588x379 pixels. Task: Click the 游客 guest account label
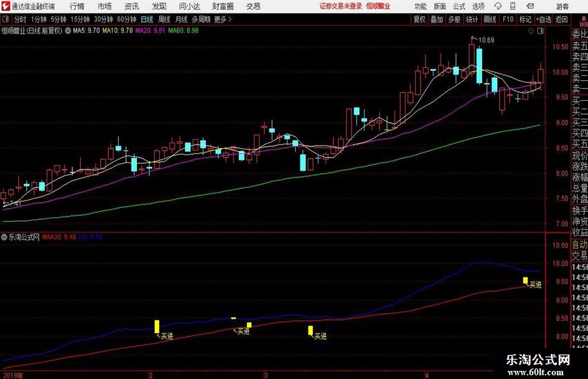[562, 6]
